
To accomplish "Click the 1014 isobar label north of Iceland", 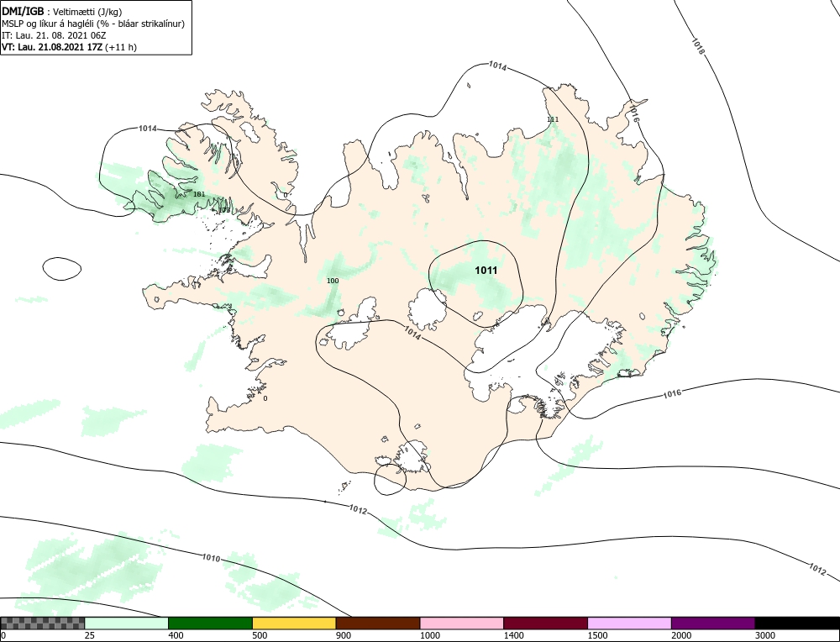I will point(497,66).
